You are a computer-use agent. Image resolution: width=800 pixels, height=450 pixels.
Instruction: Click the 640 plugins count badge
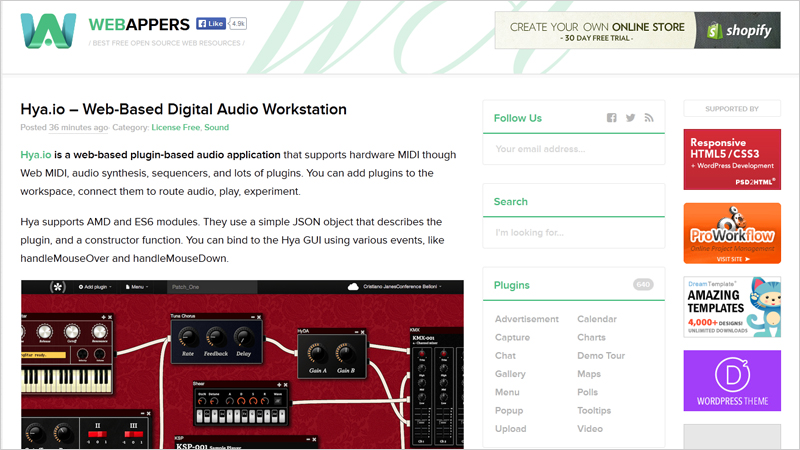[x=643, y=285]
